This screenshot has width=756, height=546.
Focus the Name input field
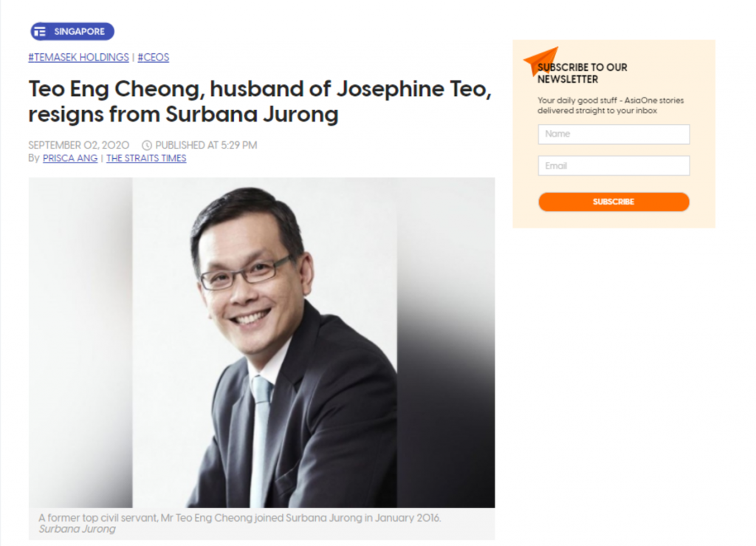[614, 134]
